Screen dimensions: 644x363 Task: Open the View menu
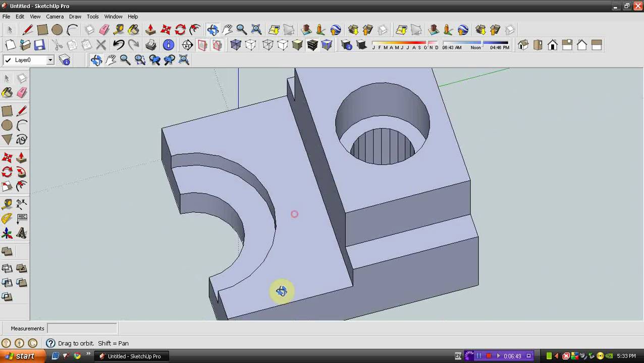pyautogui.click(x=35, y=17)
